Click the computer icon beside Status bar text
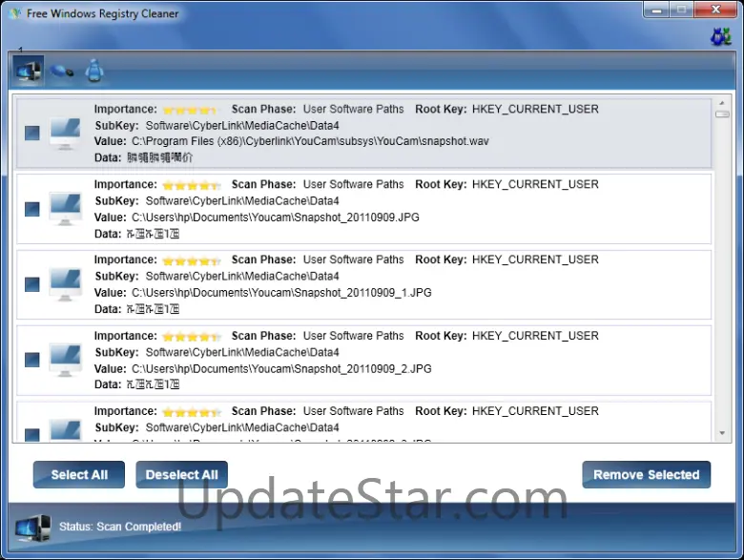Image resolution: width=744 pixels, height=560 pixels. (32, 528)
